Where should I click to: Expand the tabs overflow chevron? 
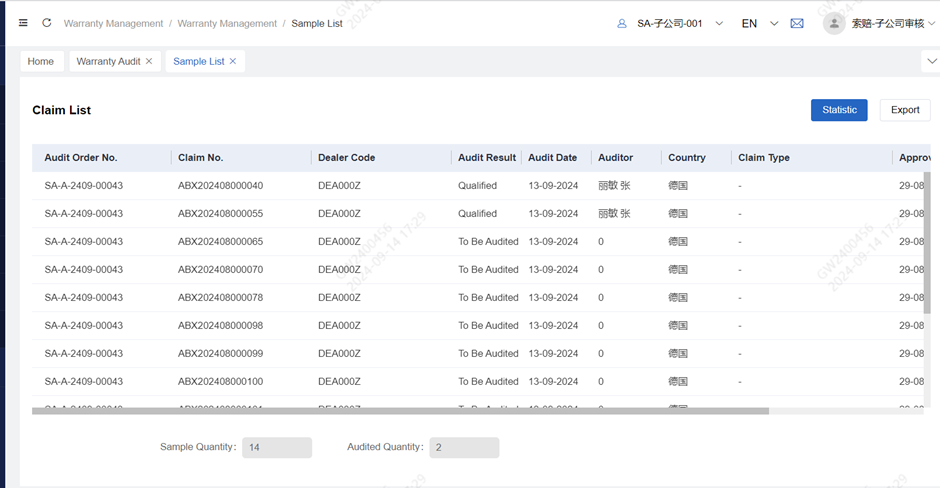point(932,61)
